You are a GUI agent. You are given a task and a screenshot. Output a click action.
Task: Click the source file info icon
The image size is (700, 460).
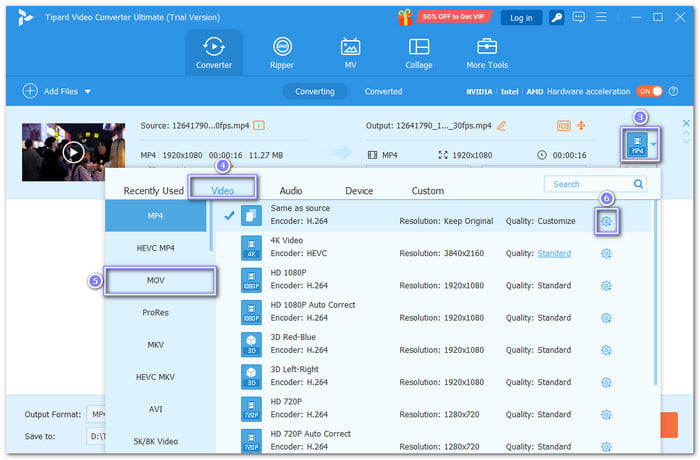pos(259,126)
